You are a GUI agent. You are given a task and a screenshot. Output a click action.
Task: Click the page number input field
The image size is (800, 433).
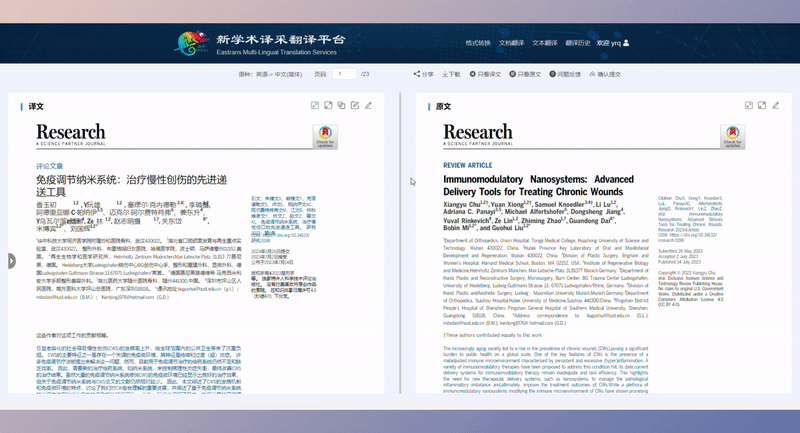coord(345,74)
